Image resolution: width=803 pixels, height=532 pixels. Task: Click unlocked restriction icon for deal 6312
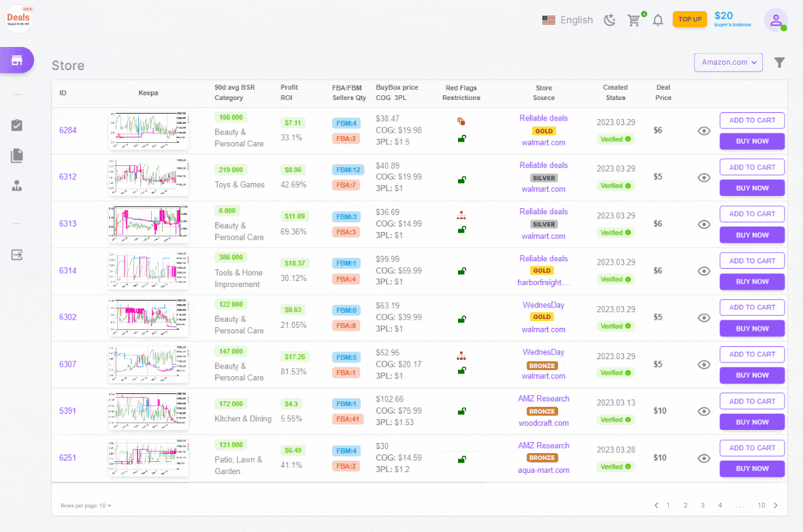462,180
